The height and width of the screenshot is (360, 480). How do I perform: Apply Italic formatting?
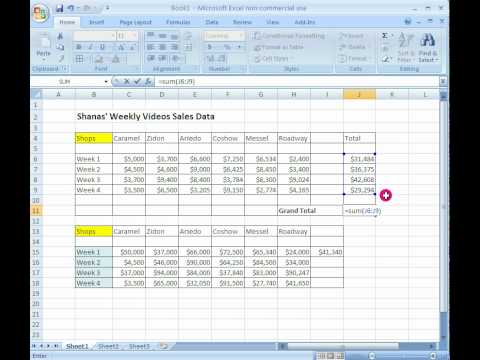(90, 47)
